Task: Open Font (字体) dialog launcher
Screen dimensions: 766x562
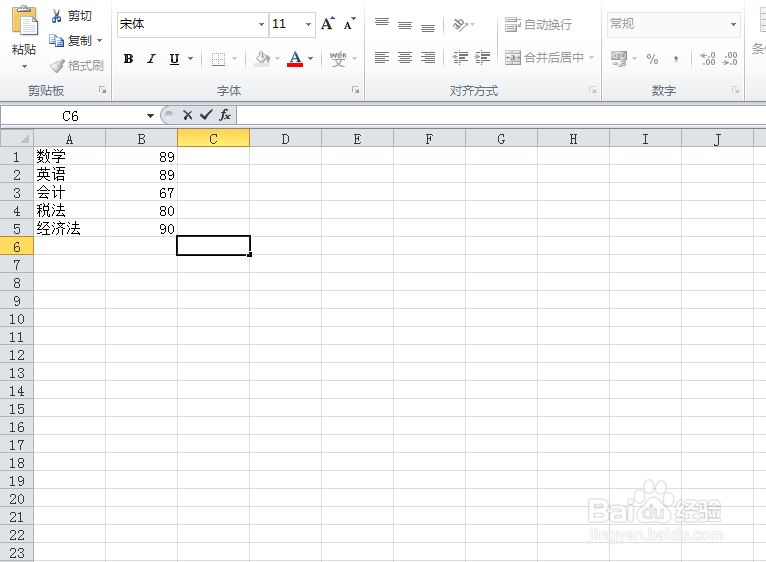Action: 356,90
